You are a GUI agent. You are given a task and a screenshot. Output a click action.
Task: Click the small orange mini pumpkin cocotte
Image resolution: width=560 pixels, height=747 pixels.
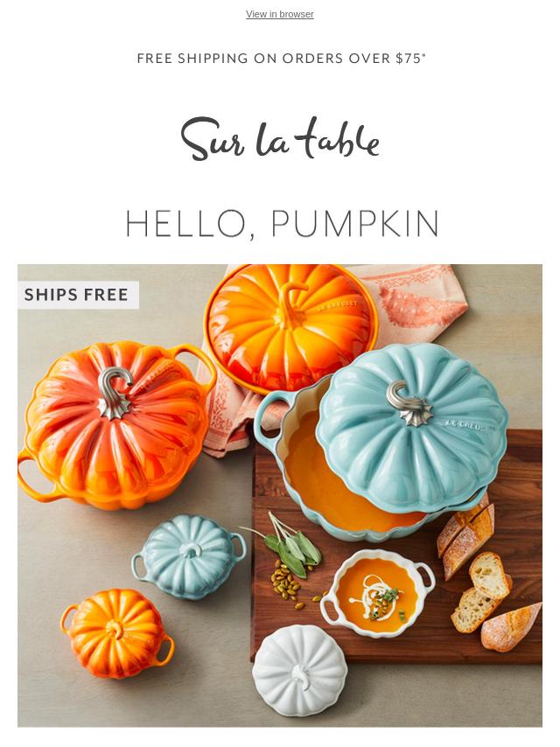[116, 632]
